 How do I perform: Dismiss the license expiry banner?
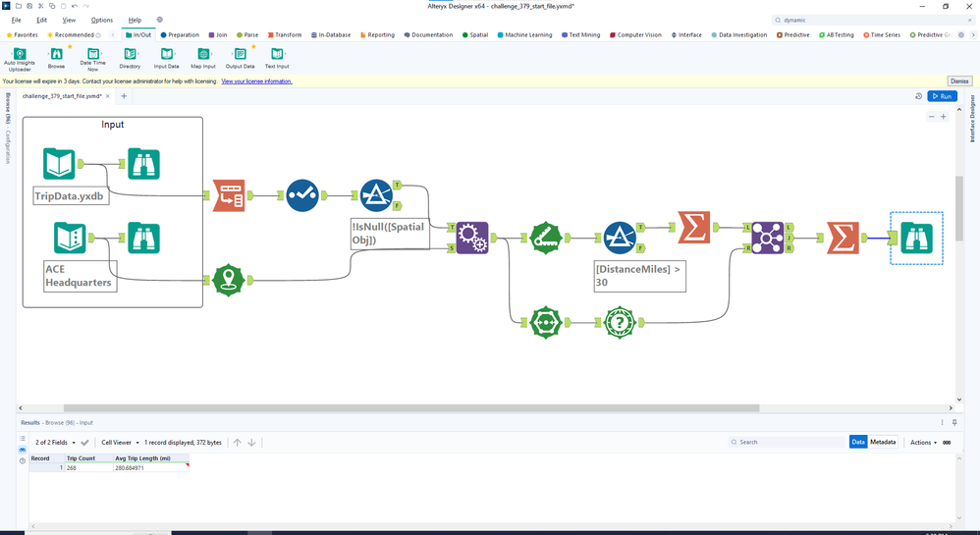[x=959, y=81]
